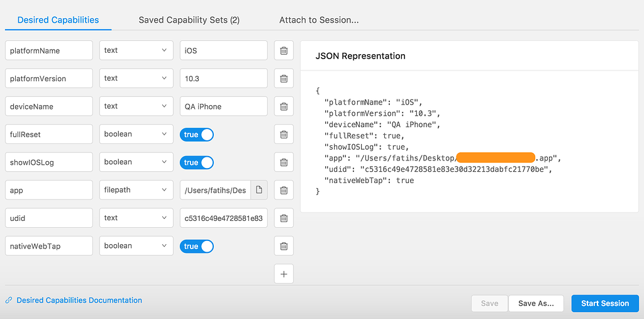This screenshot has width=644, height=319.
Task: Edit the iOS value field
Action: [224, 50]
